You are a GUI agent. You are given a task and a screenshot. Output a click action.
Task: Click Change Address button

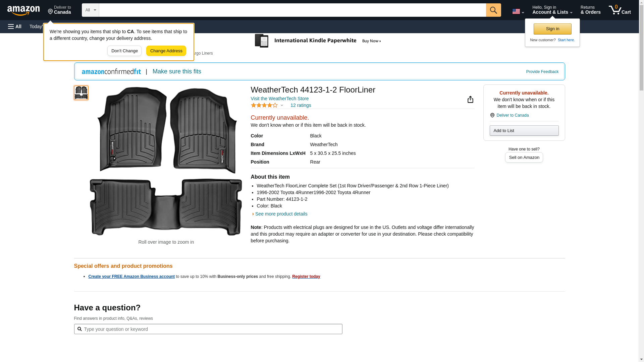tap(166, 51)
